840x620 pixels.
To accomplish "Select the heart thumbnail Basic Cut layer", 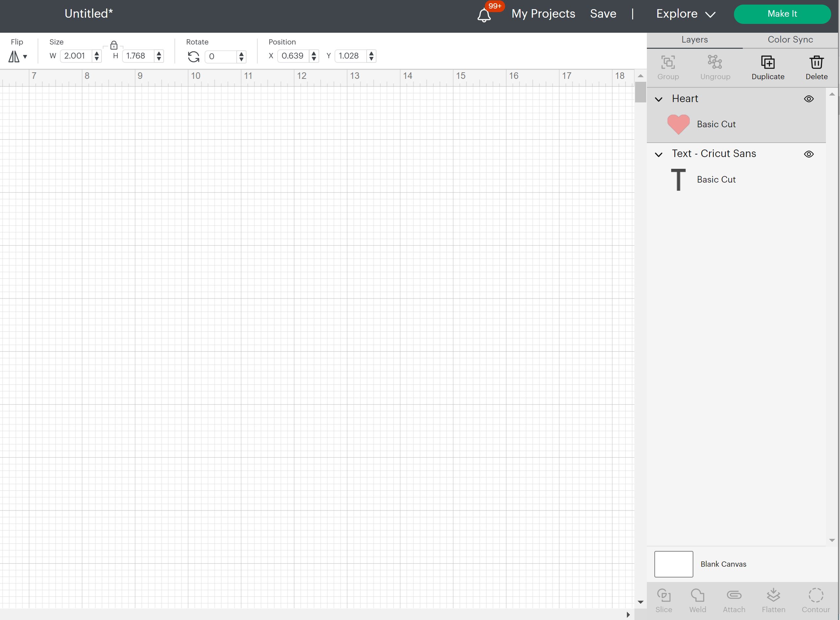I will (678, 125).
